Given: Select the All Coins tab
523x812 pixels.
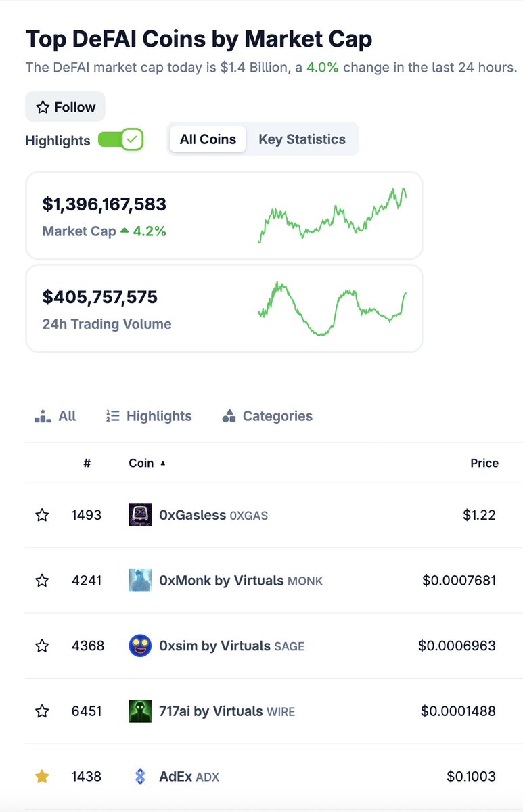Looking at the screenshot, I should 208,139.
